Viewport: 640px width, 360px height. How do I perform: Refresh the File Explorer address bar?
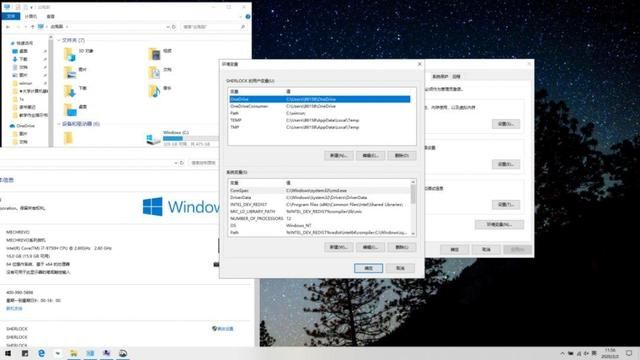[x=174, y=27]
